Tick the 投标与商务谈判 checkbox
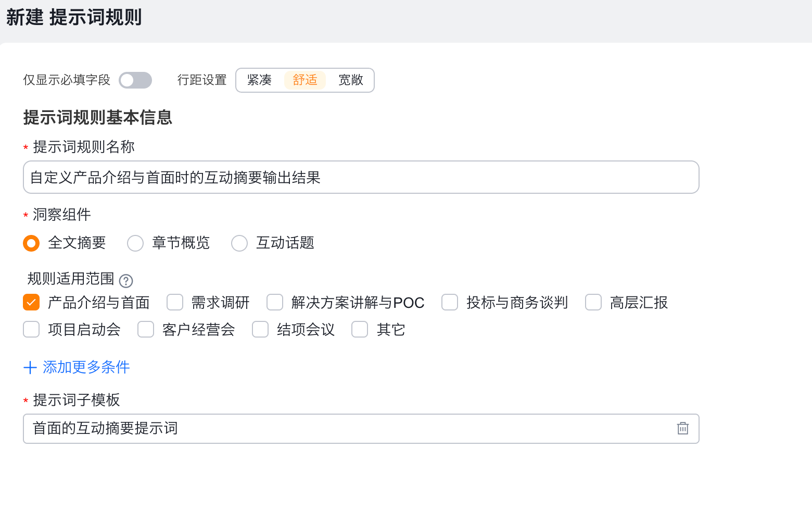Image resolution: width=812 pixels, height=523 pixels. (450, 303)
